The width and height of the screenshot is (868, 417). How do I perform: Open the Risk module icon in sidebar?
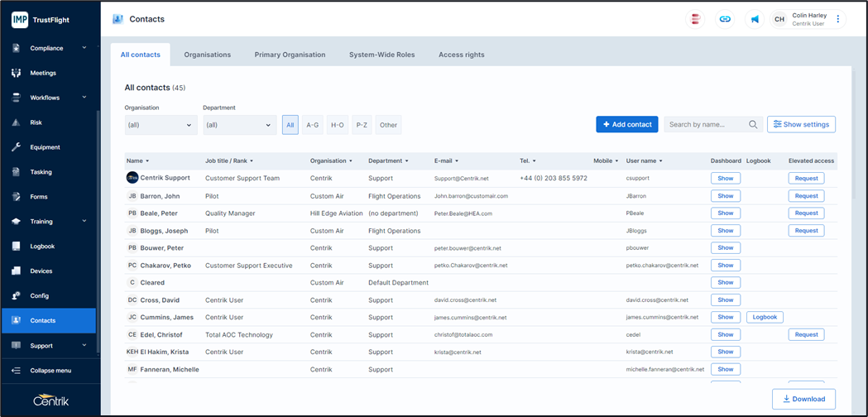(x=16, y=122)
